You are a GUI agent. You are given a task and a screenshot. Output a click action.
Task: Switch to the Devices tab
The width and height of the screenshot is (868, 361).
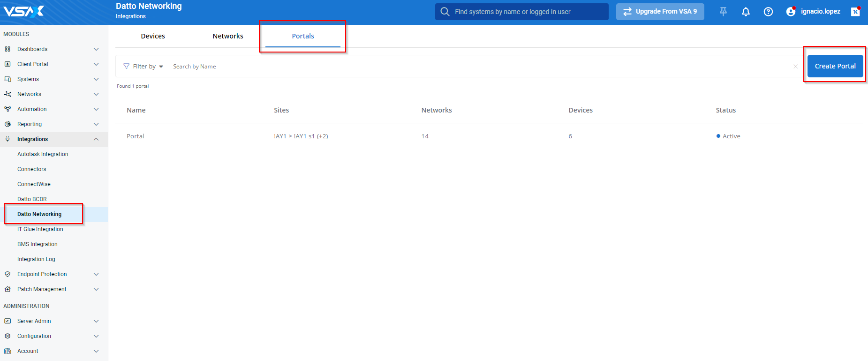click(153, 36)
